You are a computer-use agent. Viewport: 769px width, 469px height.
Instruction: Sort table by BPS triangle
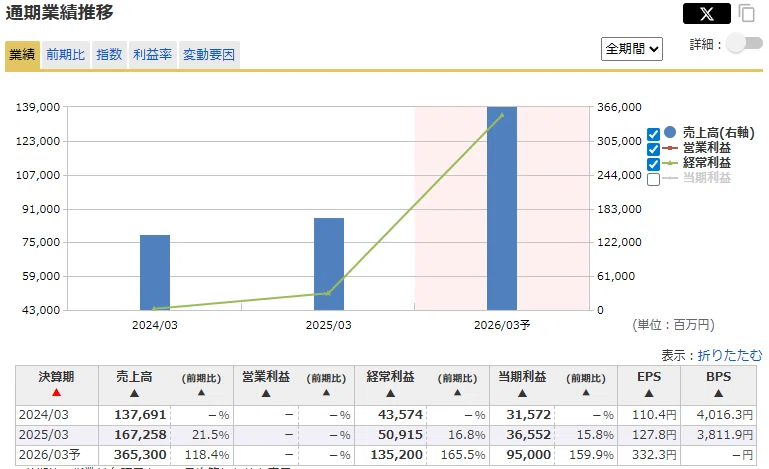(x=718, y=393)
